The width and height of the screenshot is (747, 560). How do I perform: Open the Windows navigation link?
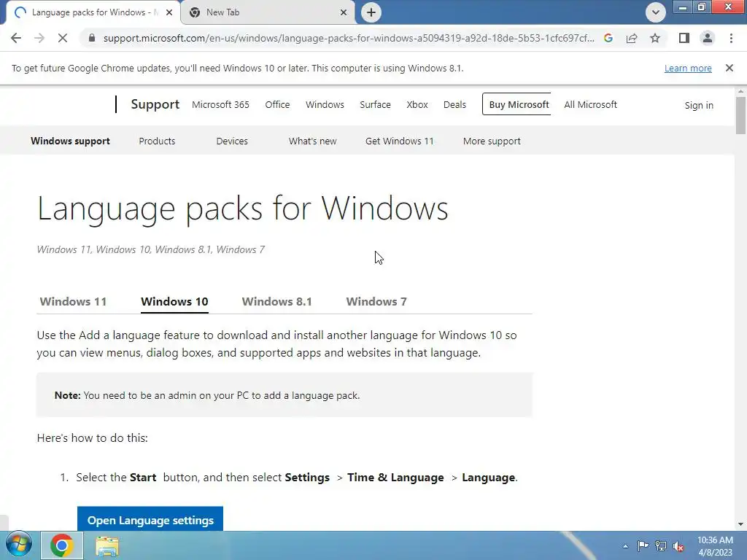(325, 104)
